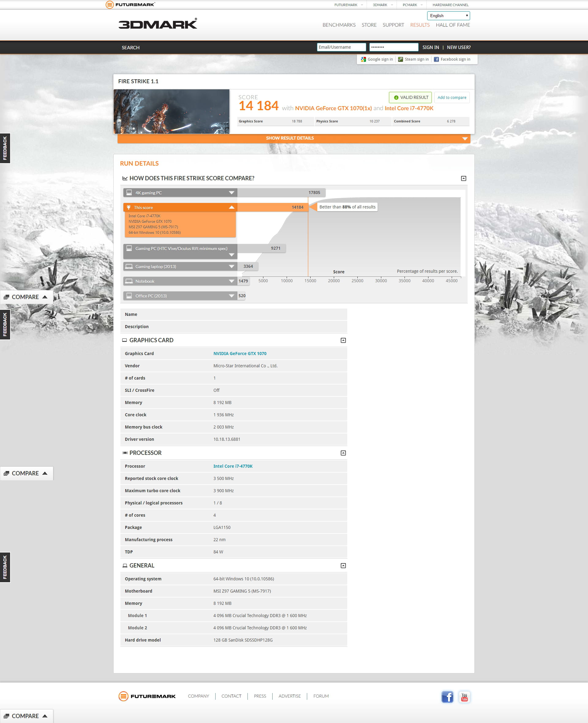Click the 9271 score bar
The image size is (588, 723).
262,248
